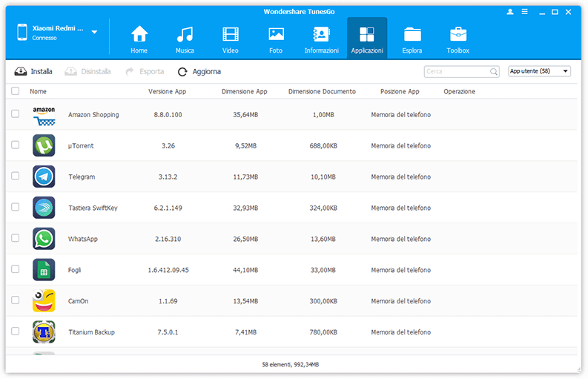Minimize the TunesGo window

tap(542, 13)
